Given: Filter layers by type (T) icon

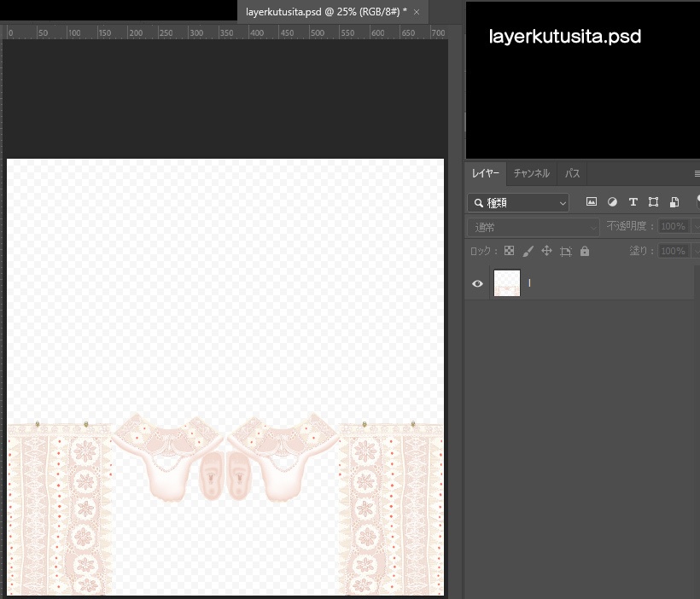Looking at the screenshot, I should [633, 201].
